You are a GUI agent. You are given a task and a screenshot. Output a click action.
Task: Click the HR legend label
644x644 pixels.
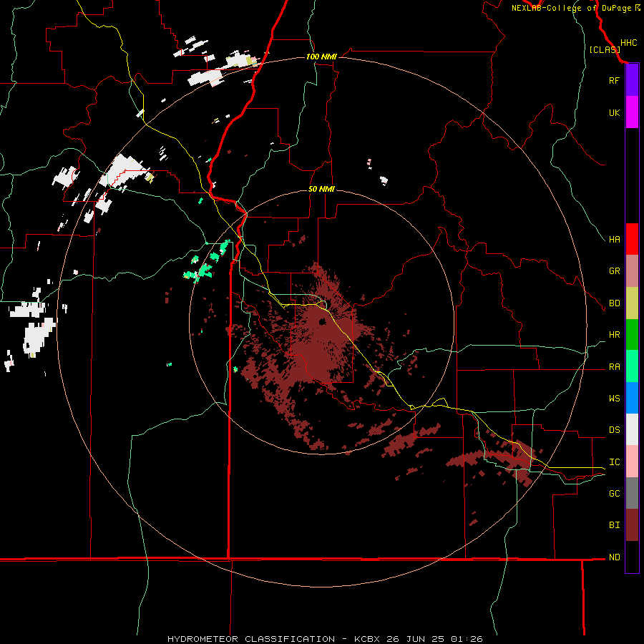614,335
